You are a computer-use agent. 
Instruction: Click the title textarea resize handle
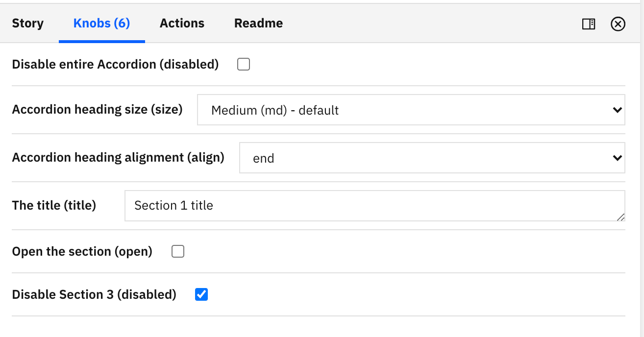click(621, 217)
